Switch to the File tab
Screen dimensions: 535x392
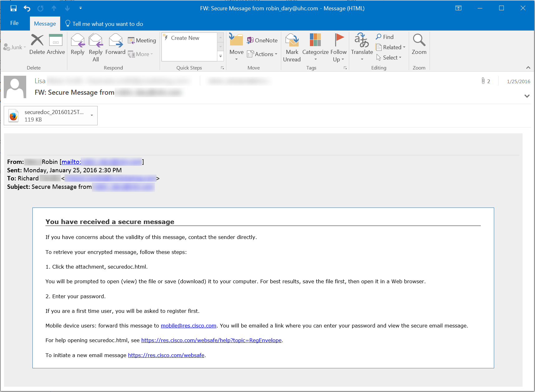click(14, 23)
